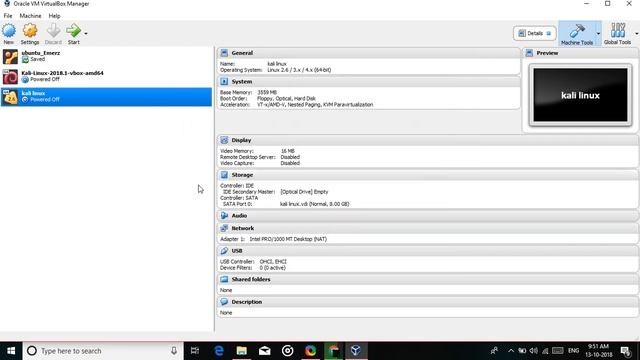Expand the Global Tools dropdown arrow
This screenshot has width=640, height=360.
coord(636,33)
